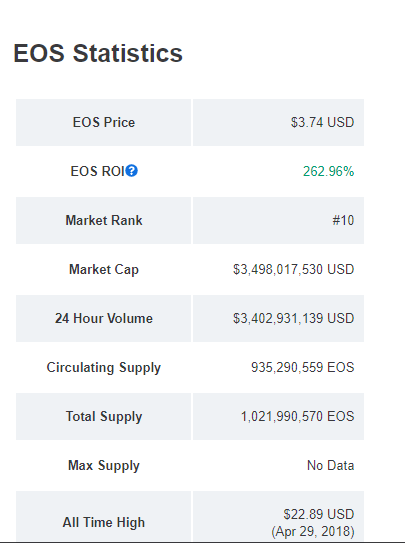
Task: Click the Total Supply label
Action: [x=104, y=417]
